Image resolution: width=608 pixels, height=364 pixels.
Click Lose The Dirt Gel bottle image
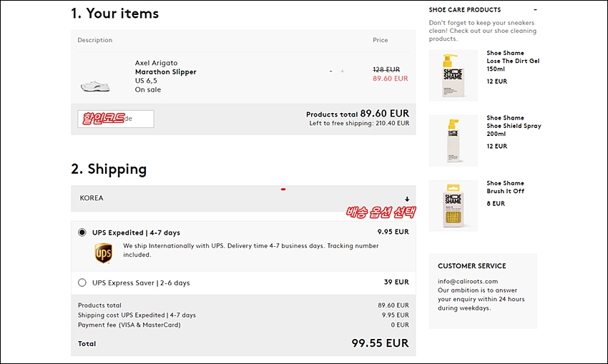tap(452, 74)
